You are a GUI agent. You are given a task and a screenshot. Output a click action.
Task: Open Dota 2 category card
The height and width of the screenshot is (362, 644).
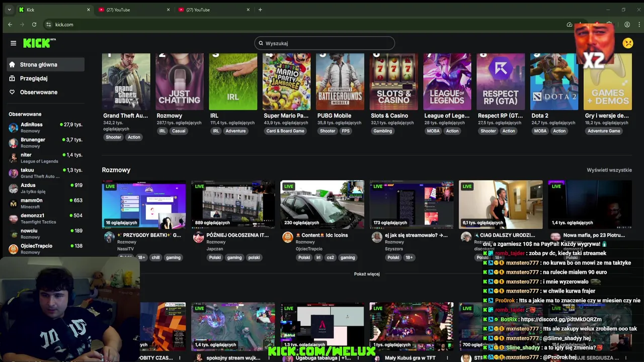click(x=554, y=81)
